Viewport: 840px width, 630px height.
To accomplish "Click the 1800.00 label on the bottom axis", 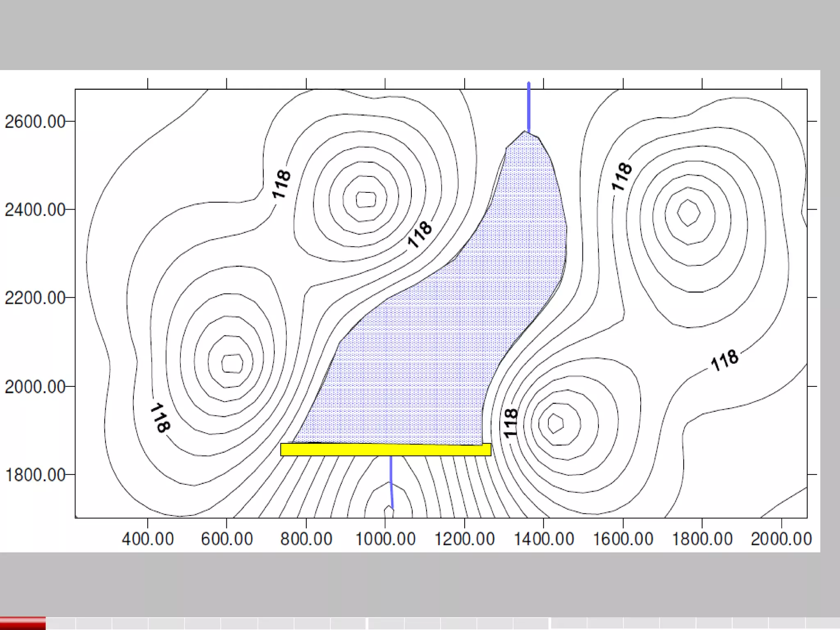I will click(702, 539).
